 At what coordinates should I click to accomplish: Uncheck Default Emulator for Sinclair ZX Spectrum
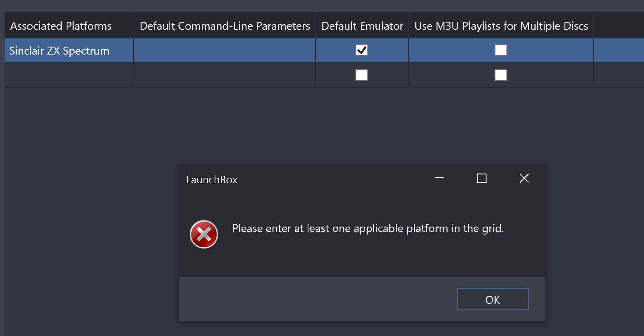pos(362,50)
